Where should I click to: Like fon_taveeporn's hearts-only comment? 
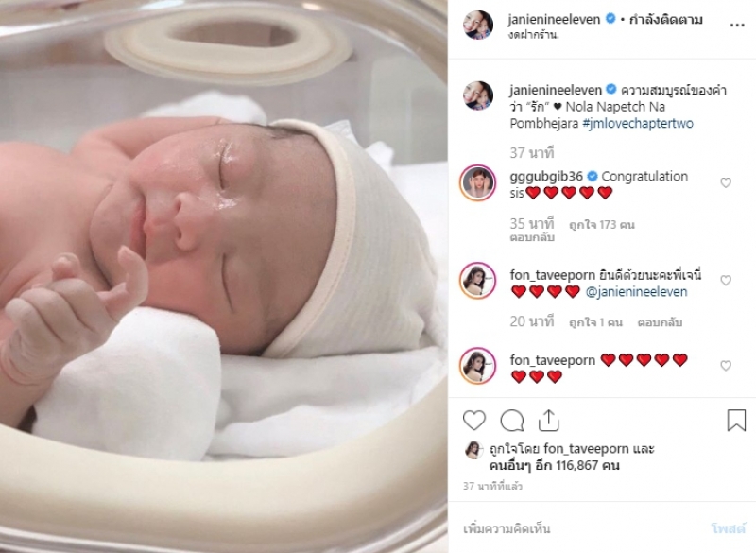coord(726,366)
